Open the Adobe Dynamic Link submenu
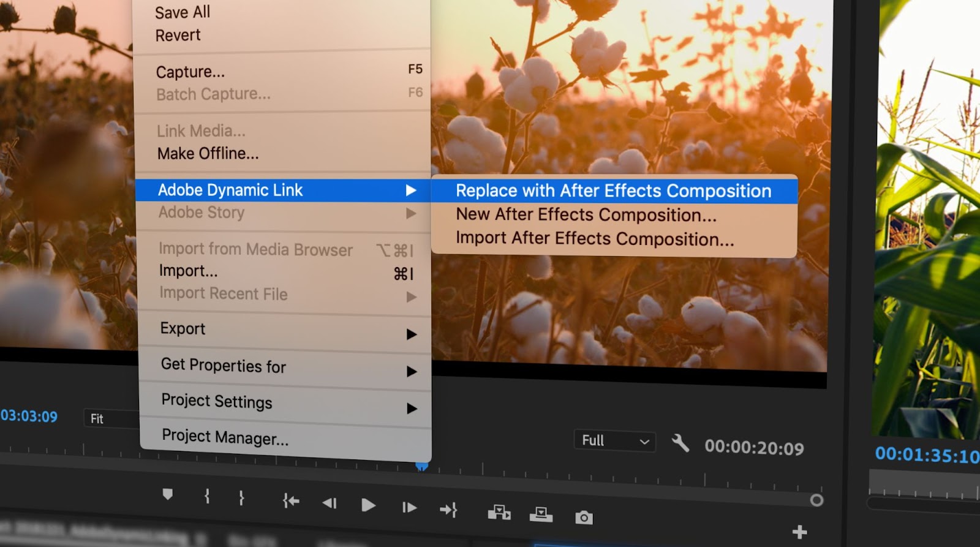 [283, 190]
